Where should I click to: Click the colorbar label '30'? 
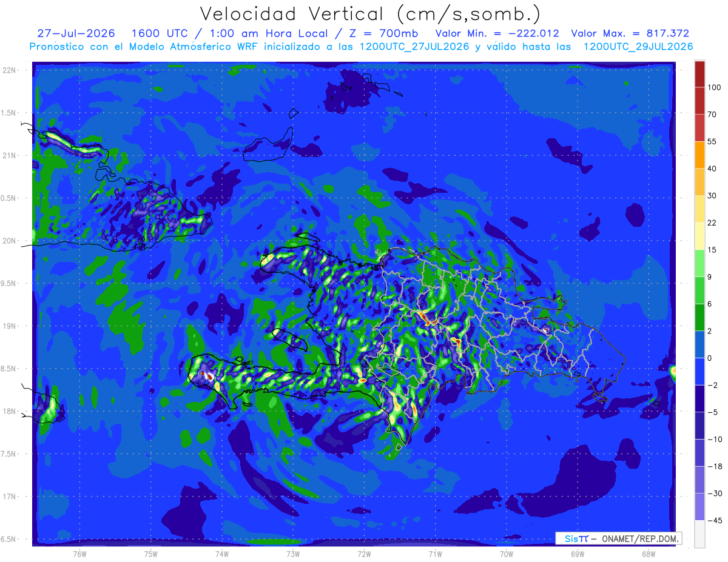coord(712,195)
